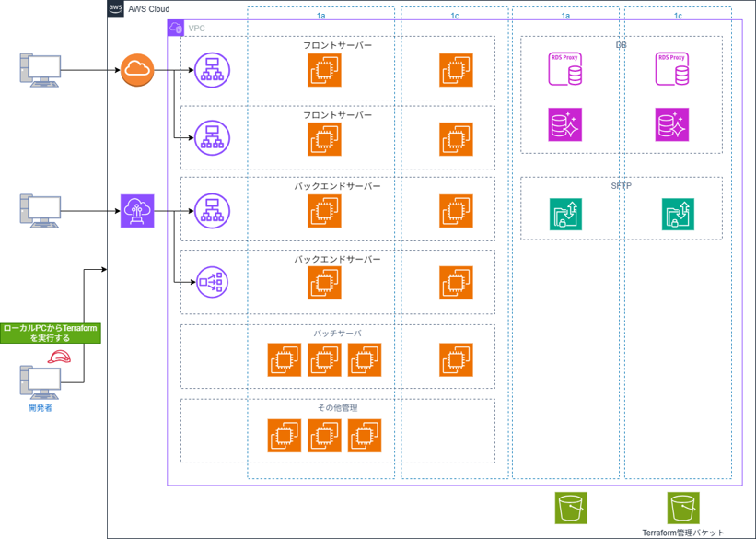Click the Network Load Balancer icon
This screenshot has height=539, width=756.
[x=212, y=283]
